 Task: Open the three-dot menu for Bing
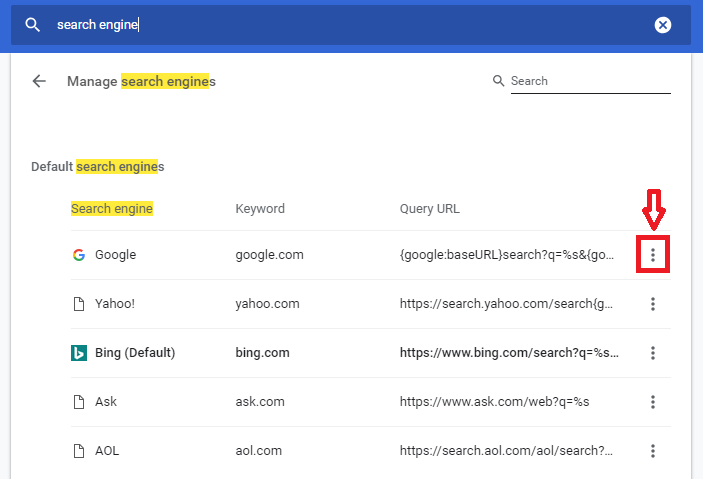tap(653, 353)
